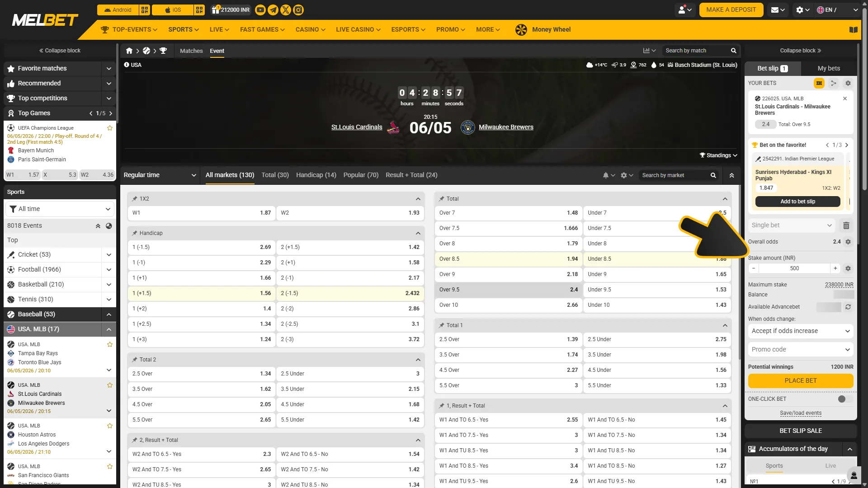Open the ESPORTS menu
The width and height of the screenshot is (868, 488).
(408, 30)
